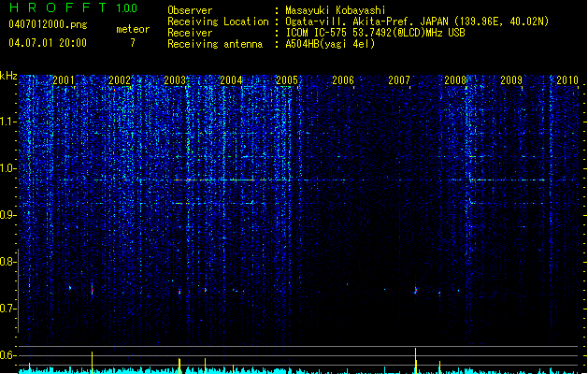Click the 2004 time marker

[231, 80]
